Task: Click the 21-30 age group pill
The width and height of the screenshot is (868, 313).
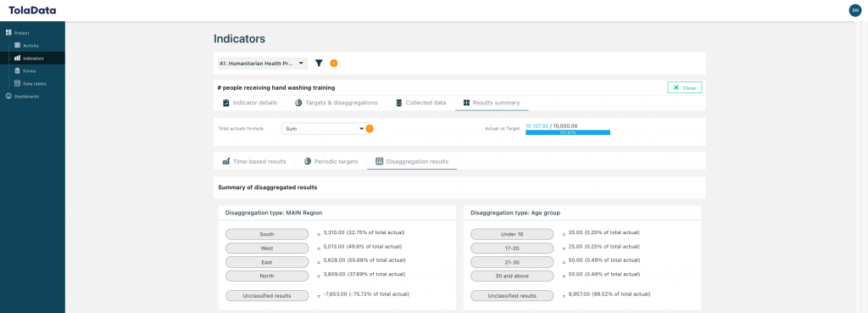Action: pyautogui.click(x=512, y=262)
